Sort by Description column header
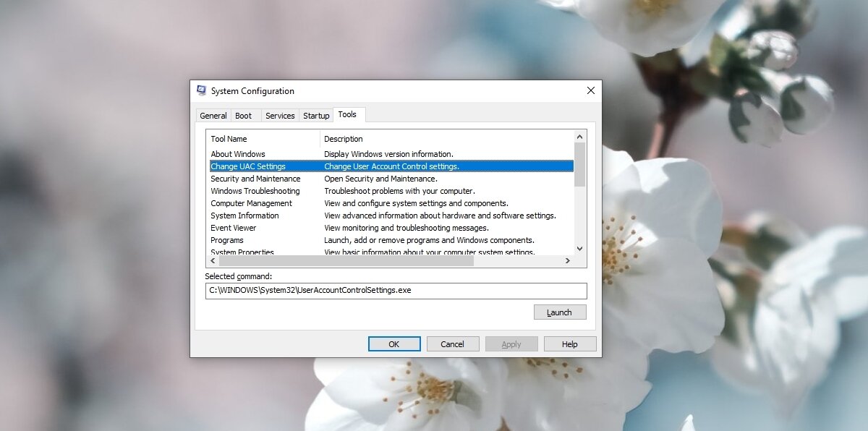The height and width of the screenshot is (431, 868). (x=447, y=139)
